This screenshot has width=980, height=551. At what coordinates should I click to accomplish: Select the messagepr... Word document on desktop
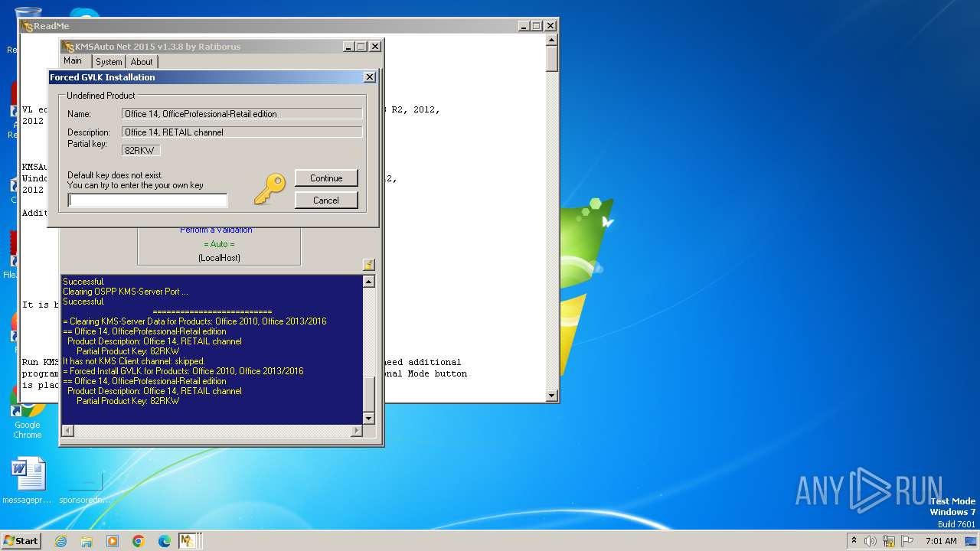click(28, 481)
